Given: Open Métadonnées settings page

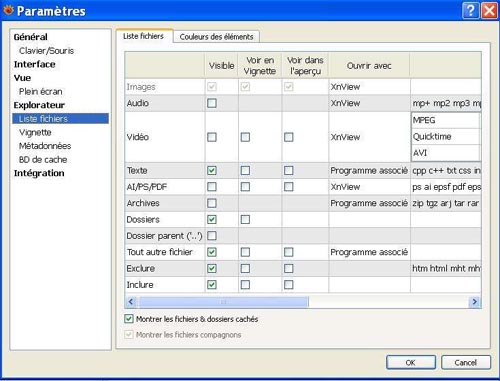Looking at the screenshot, I should coord(45,146).
